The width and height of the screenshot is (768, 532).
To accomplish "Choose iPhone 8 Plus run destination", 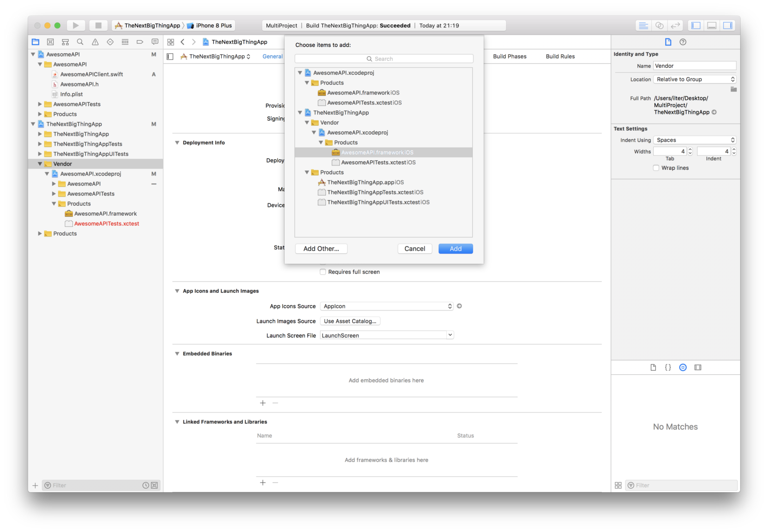I will click(210, 25).
